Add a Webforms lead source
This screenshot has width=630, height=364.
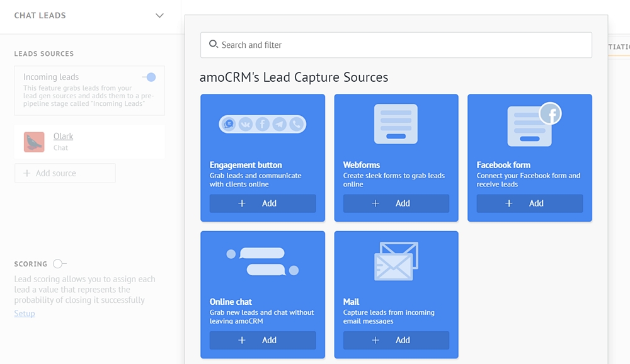point(396,203)
